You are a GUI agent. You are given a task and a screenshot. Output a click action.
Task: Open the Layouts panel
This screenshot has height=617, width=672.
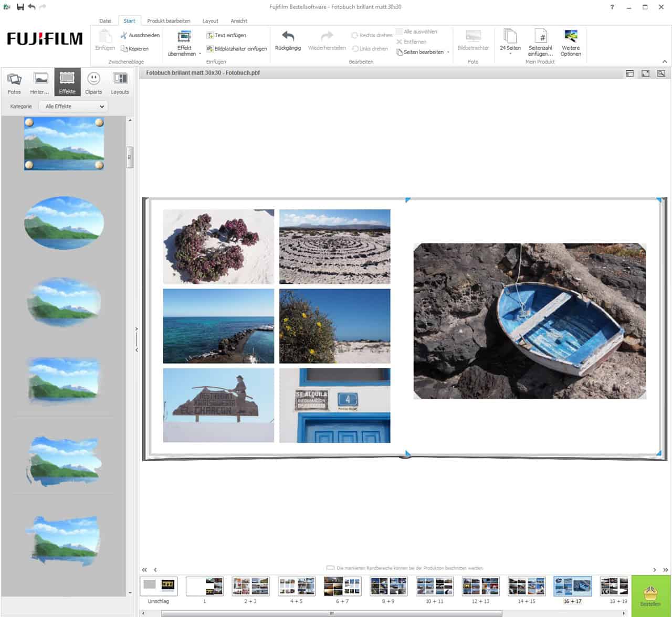click(x=120, y=82)
